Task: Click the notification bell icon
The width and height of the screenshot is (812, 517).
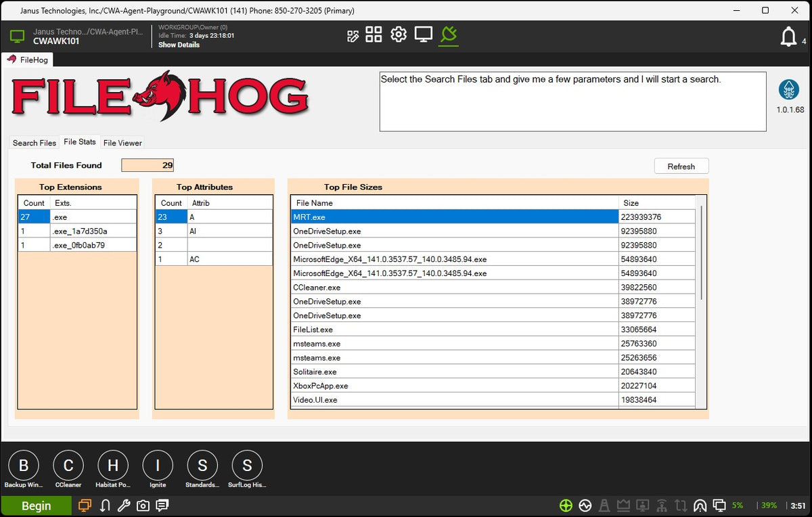Action: 788,37
